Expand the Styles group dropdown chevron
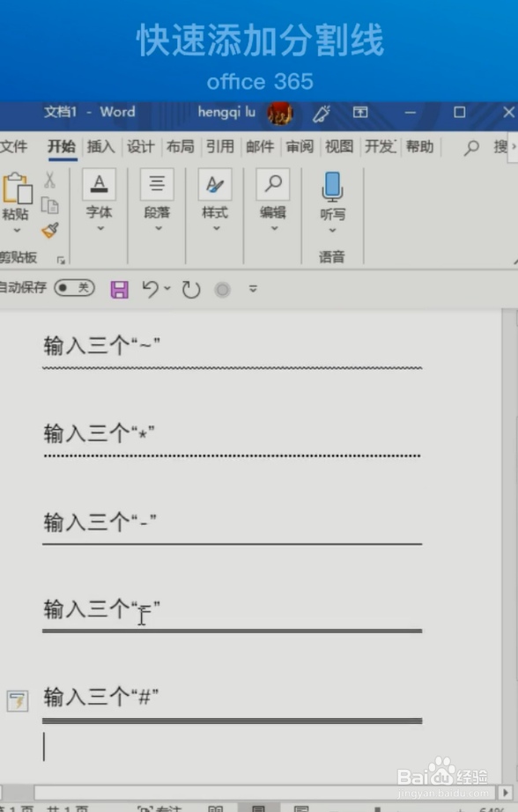Viewport: 518px width, 812px height. (217, 228)
